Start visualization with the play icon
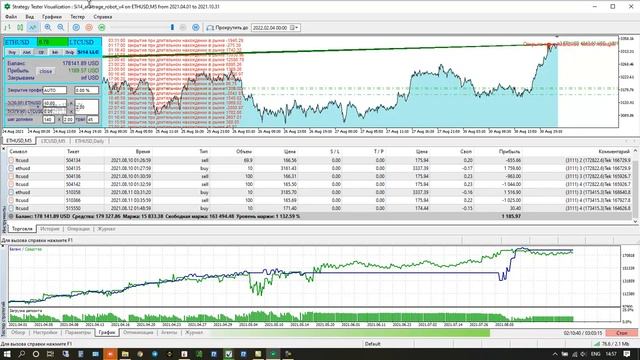640x360 pixels. [x=76, y=27]
